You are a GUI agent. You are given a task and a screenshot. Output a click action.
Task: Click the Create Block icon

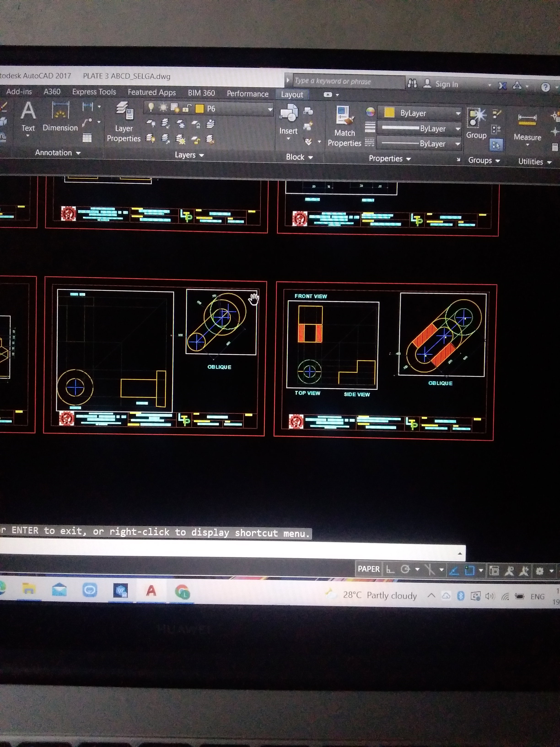tap(308, 111)
